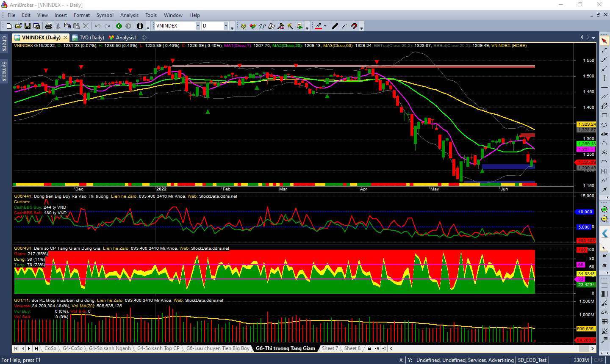
Task: Select the vertical line tool
Action: pos(604,78)
